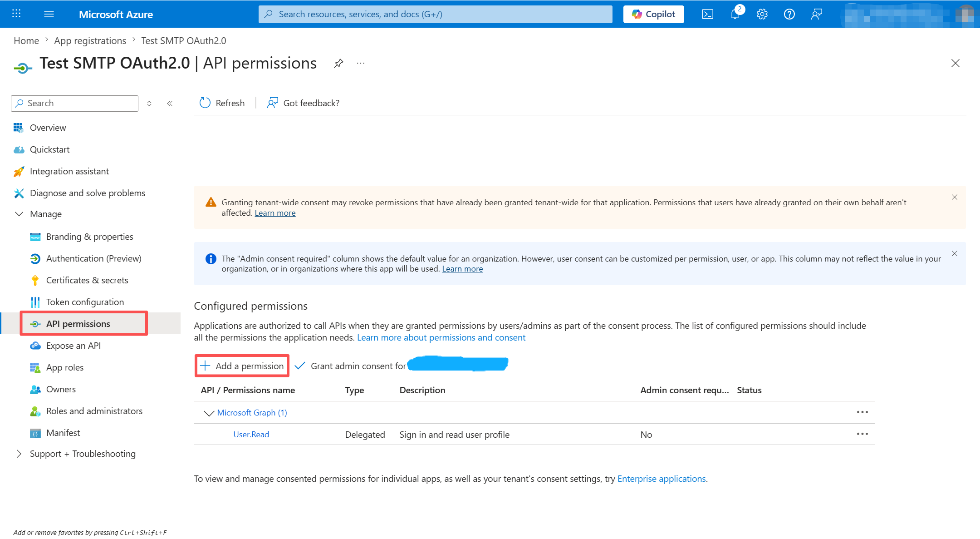The height and width of the screenshot is (539, 980).
Task: Open the portal hamburger menu
Action: [49, 14]
